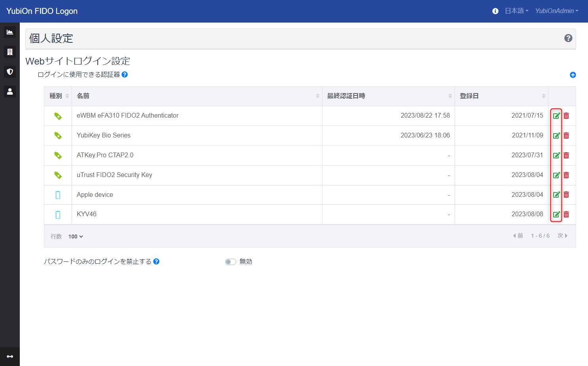Open the YubiOnAdmin user menu
The height and width of the screenshot is (366, 588).
tap(557, 11)
